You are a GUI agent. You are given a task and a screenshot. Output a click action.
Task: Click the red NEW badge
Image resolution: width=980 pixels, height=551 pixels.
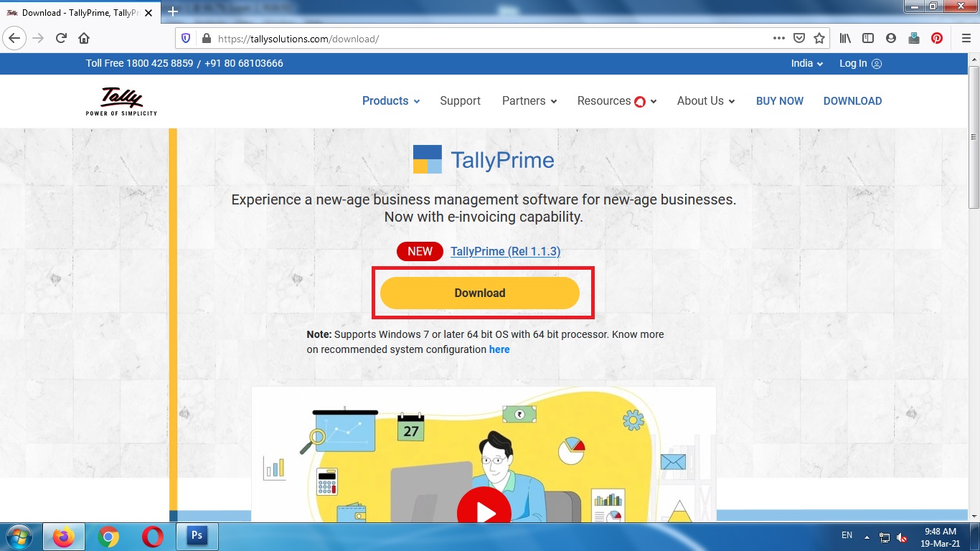420,251
